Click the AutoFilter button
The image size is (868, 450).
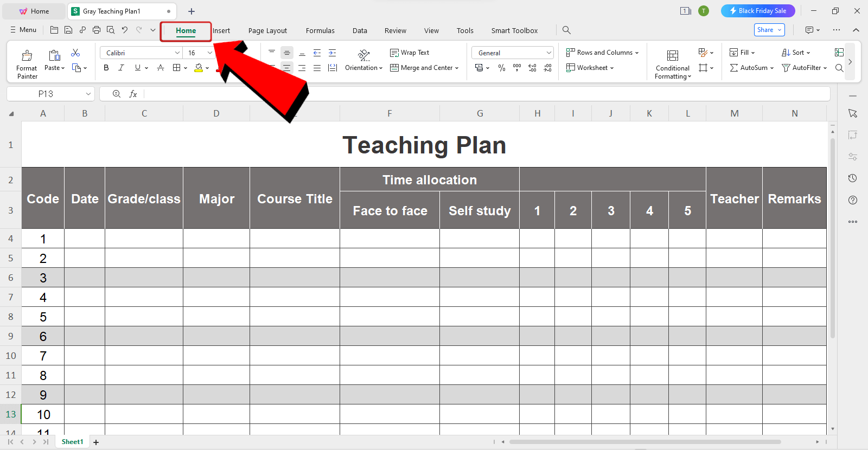[804, 68]
